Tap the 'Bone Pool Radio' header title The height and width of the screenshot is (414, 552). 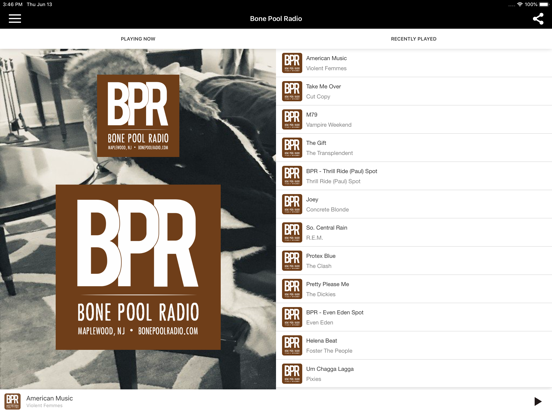276,19
